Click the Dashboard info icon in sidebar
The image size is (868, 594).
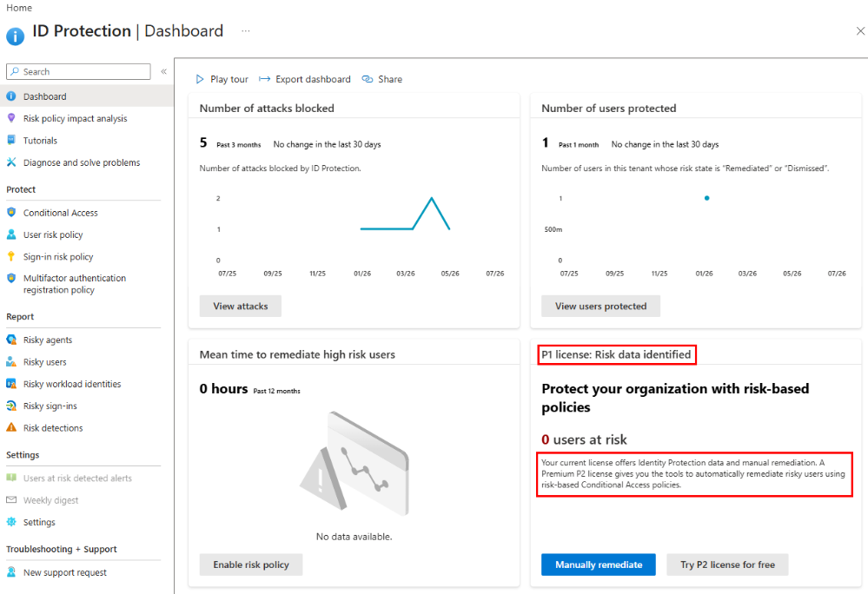coord(11,96)
